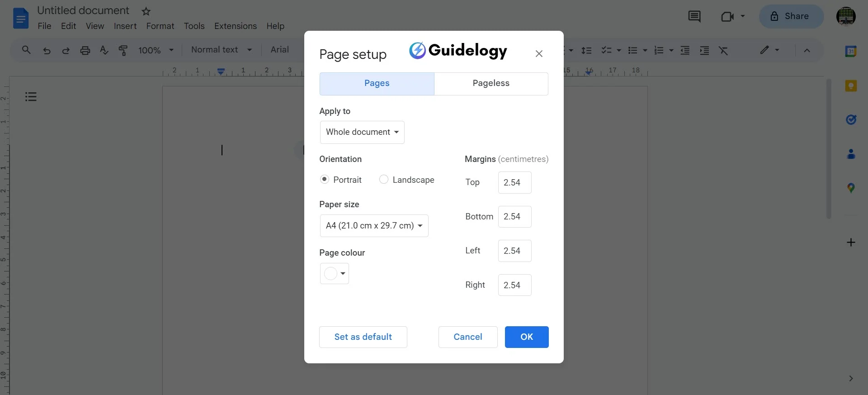Click the Left margin input field
868x395 pixels.
(x=515, y=251)
